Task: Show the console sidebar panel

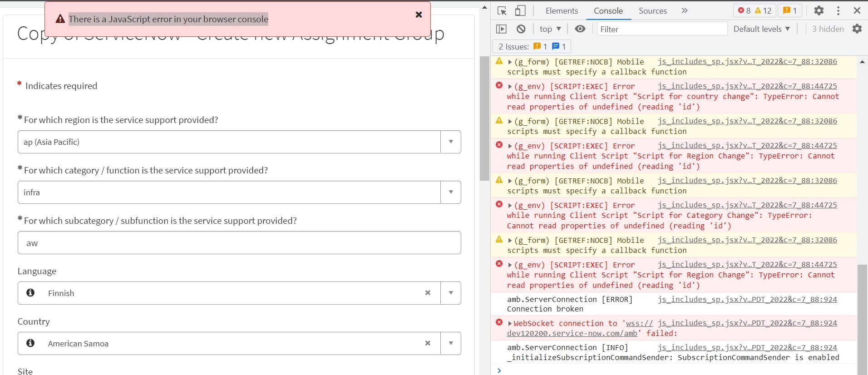Action: click(x=501, y=29)
